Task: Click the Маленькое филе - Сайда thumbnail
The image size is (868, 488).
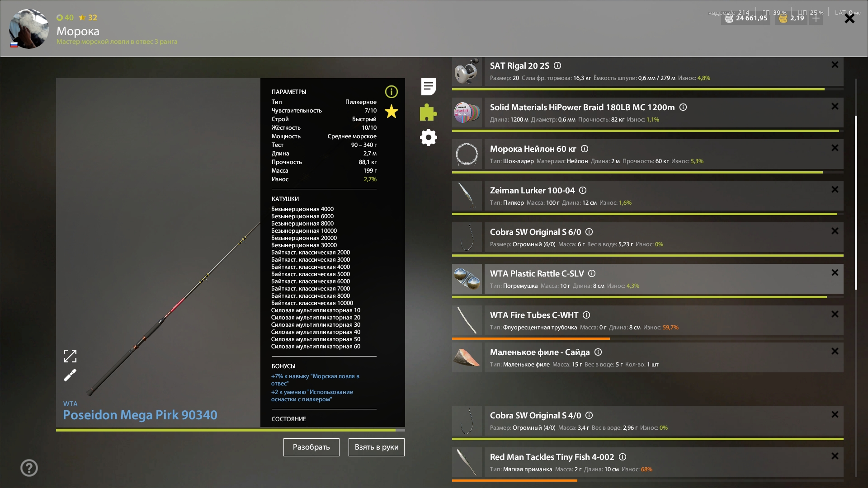Action: point(467,357)
